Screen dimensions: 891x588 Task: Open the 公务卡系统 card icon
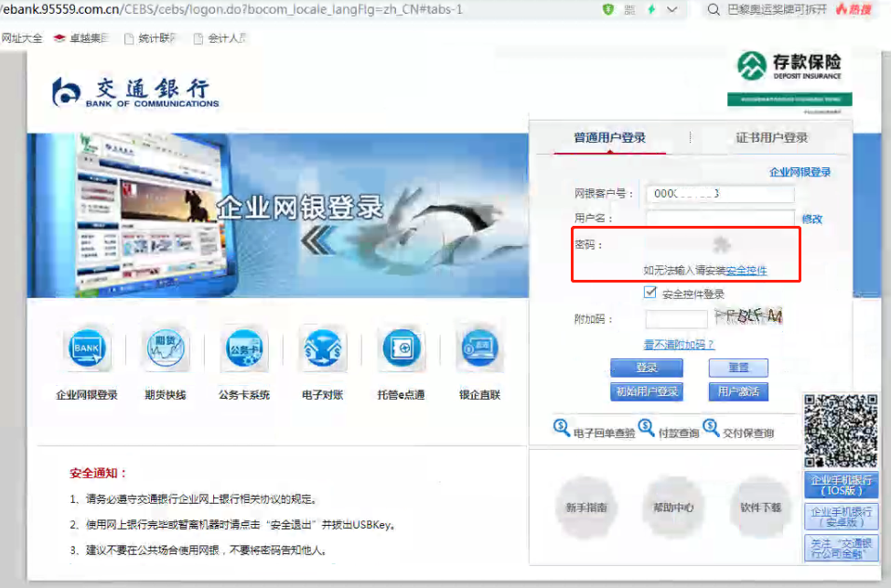[244, 349]
